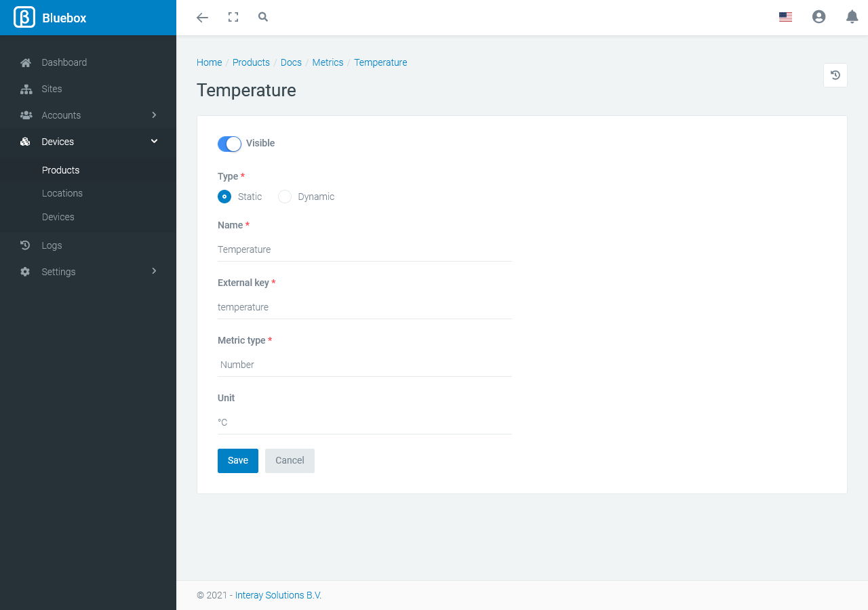Click into the External key field
This screenshot has width=868, height=610.
[364, 307]
